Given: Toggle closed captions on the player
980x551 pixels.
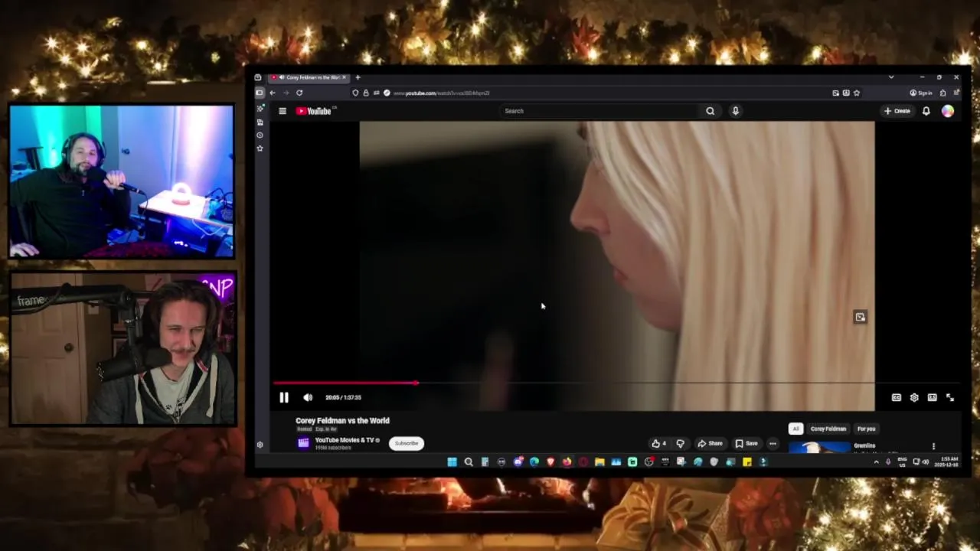Looking at the screenshot, I should click(896, 397).
